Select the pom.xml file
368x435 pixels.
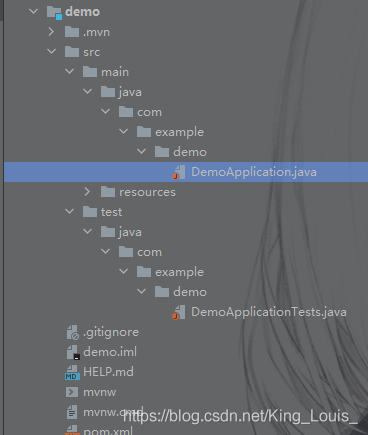click(x=108, y=430)
